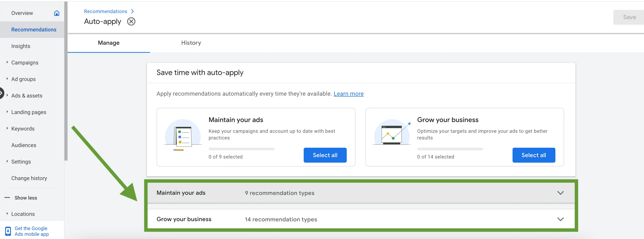Expand the Ads & assets sidebar section
This screenshot has height=239, width=644.
point(7,95)
